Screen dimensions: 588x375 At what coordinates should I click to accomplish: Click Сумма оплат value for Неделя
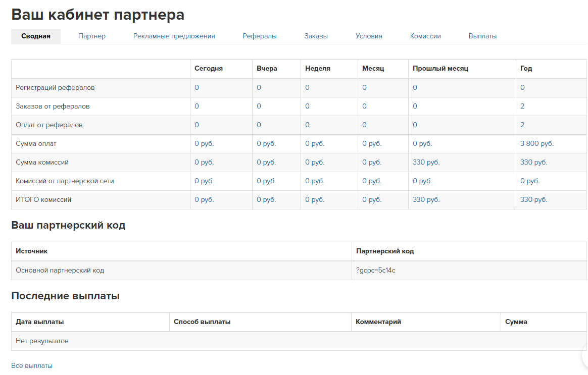pos(315,143)
